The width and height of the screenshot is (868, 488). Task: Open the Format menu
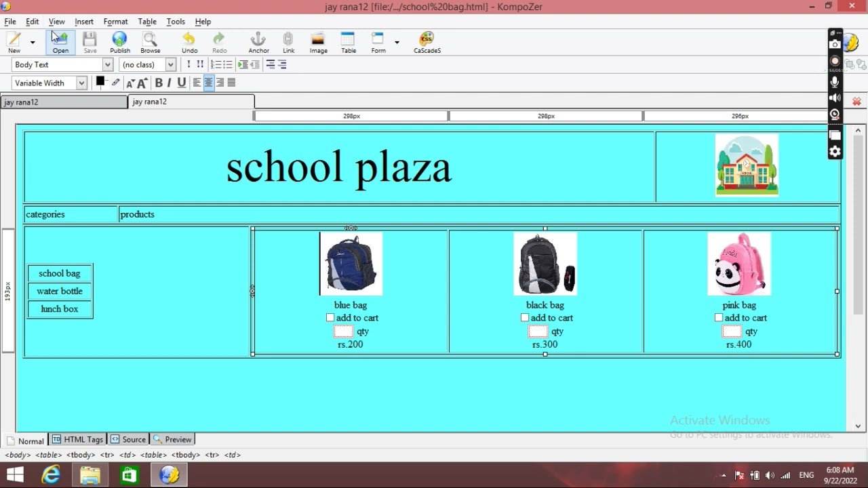tap(116, 22)
